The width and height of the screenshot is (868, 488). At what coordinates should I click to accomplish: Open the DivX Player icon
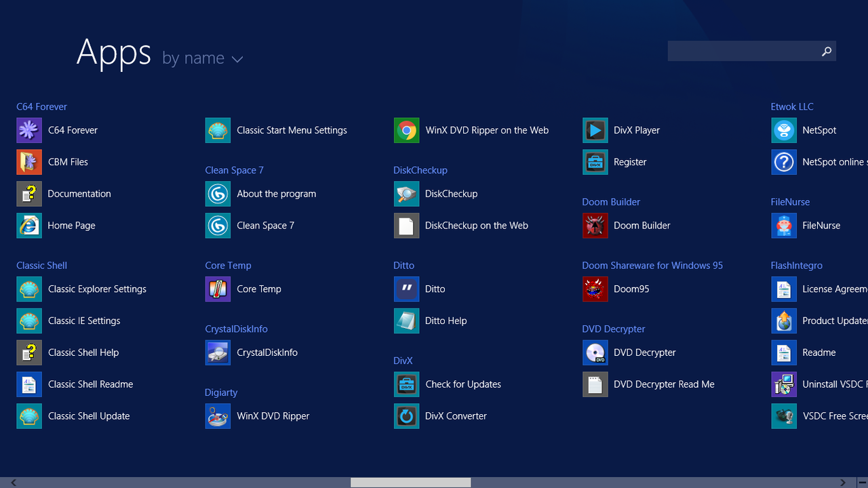point(595,130)
